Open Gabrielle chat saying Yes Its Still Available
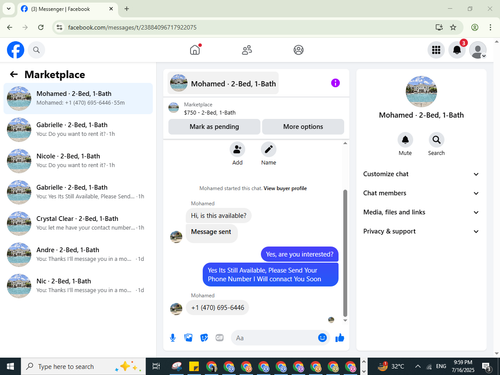 pos(78,192)
